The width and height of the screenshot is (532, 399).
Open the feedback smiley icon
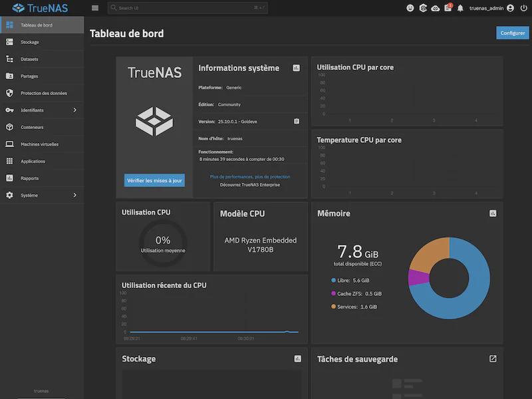(410, 8)
